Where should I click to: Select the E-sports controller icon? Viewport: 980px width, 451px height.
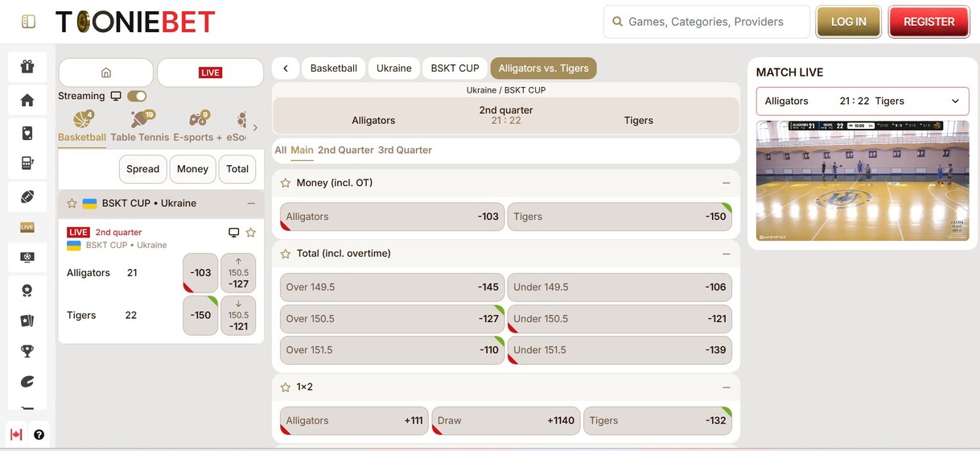point(197,120)
